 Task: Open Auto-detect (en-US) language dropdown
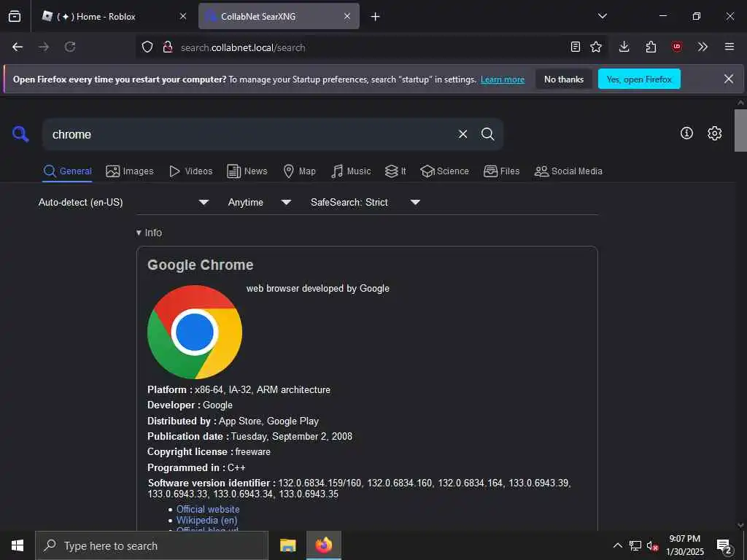coord(124,203)
